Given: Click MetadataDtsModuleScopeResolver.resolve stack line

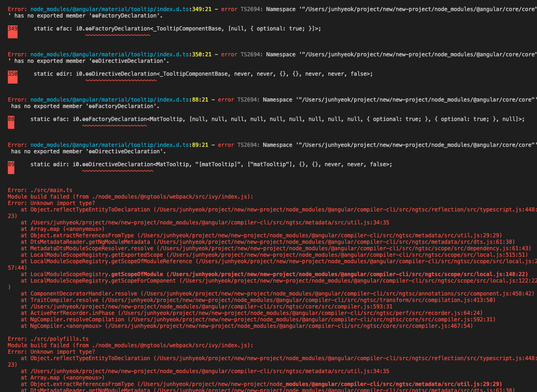Looking at the screenshot, I should 276,248.
